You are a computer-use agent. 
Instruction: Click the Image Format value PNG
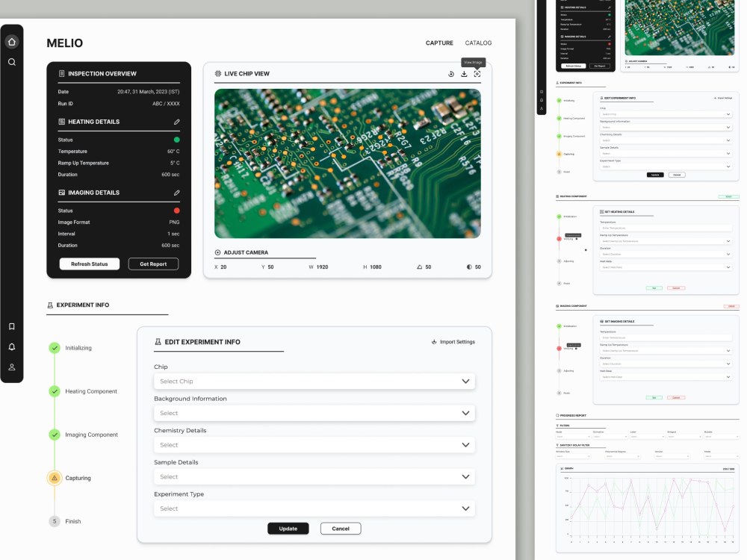pyautogui.click(x=174, y=223)
